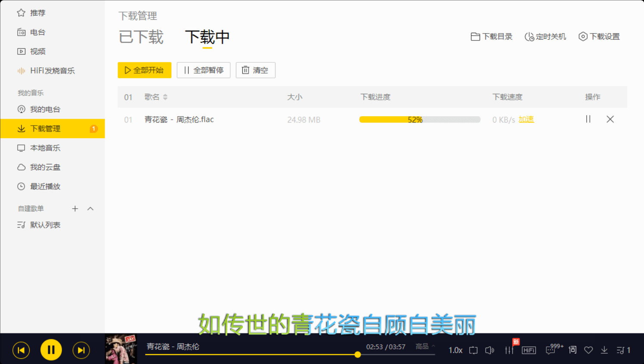Open 本地音乐 in the sidebar

coord(45,148)
